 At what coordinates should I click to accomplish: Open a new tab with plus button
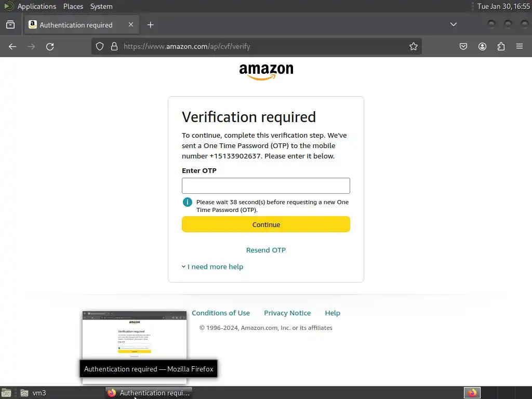[x=150, y=24]
